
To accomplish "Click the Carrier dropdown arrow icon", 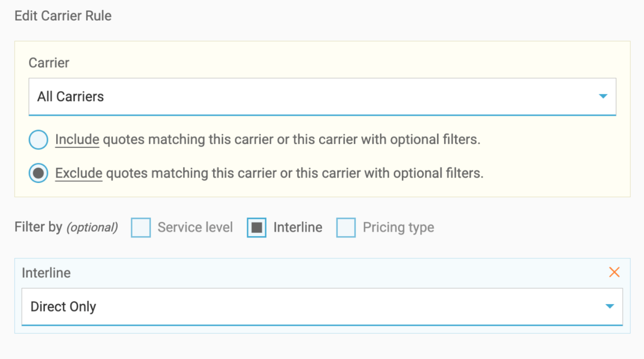I will [603, 96].
